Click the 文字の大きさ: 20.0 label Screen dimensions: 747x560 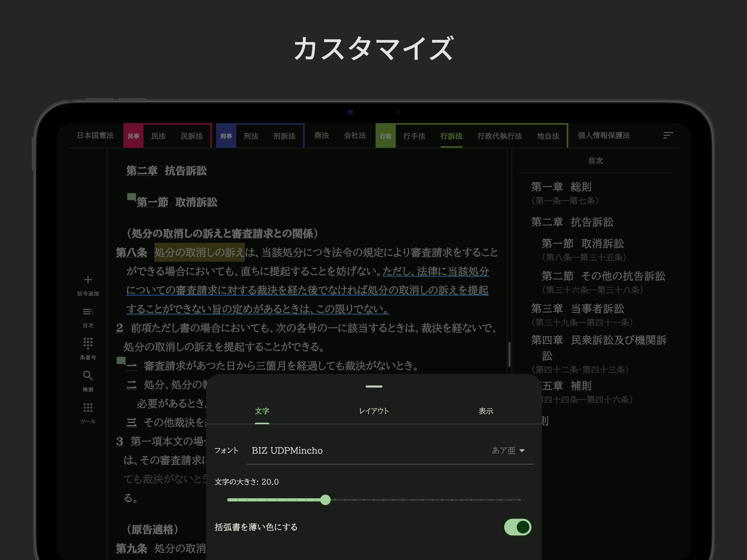click(247, 482)
